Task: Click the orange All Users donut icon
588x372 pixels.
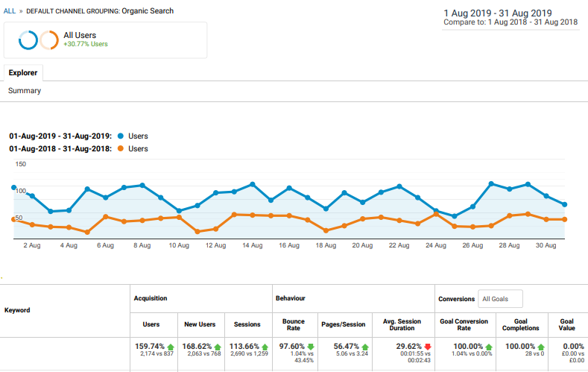Action: click(x=49, y=40)
